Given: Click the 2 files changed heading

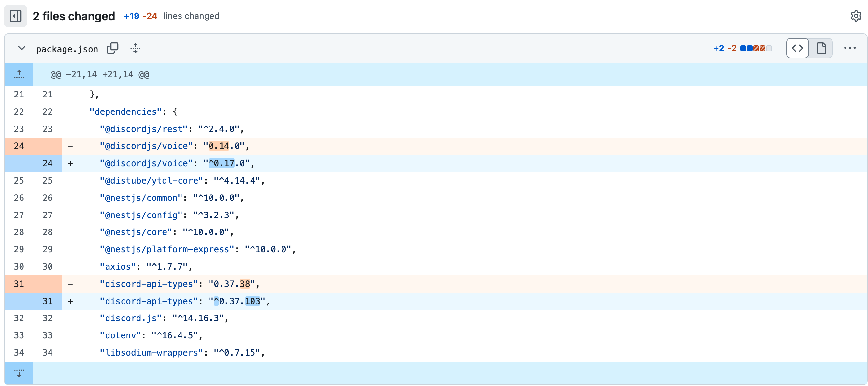Looking at the screenshot, I should (x=74, y=16).
